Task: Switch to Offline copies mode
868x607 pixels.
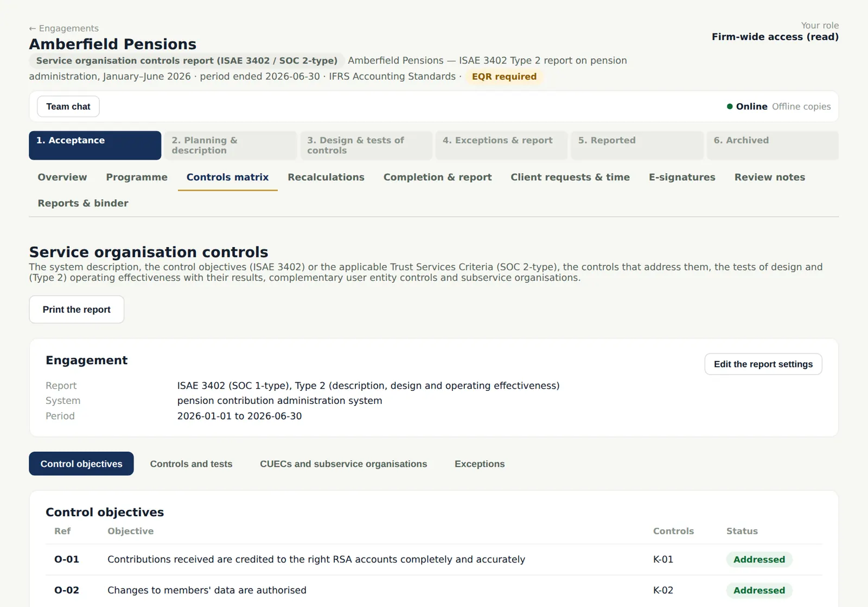Action: click(x=801, y=106)
